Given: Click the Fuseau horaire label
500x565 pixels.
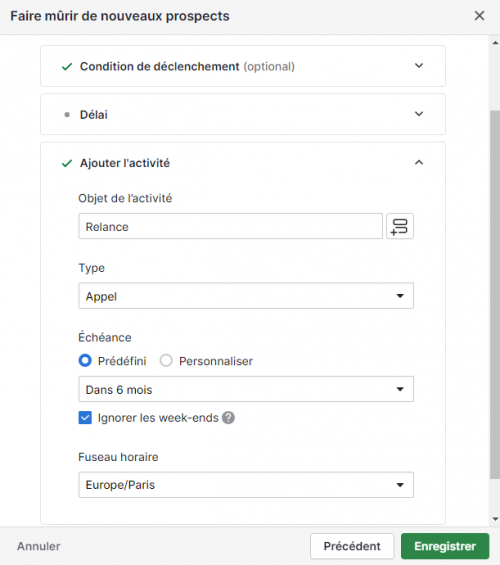Looking at the screenshot, I should 119,457.
